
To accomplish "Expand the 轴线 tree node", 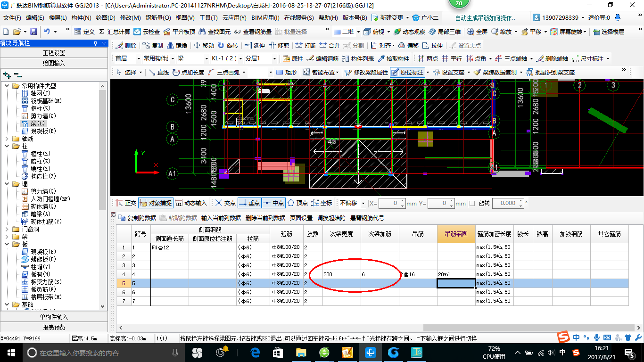I will pyautogui.click(x=7, y=139).
